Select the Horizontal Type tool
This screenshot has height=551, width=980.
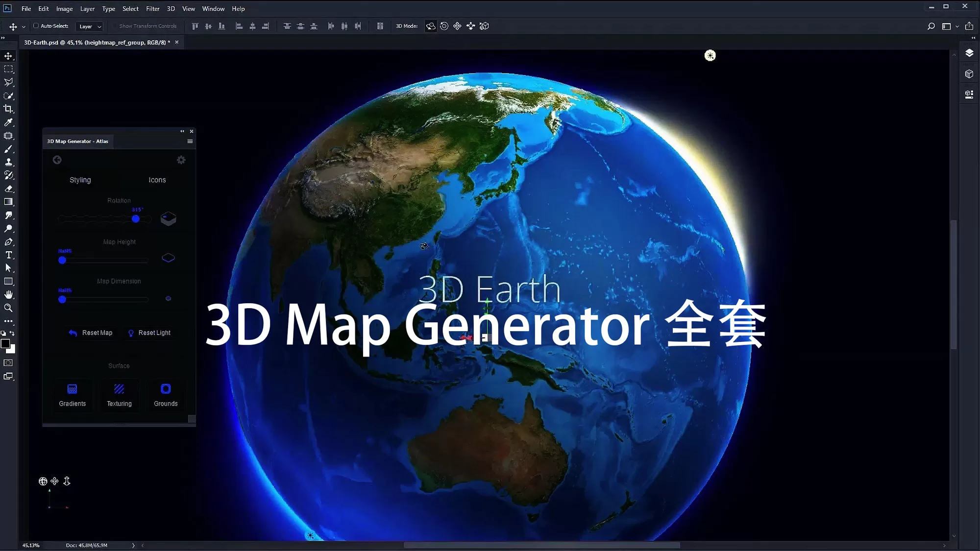[8, 255]
